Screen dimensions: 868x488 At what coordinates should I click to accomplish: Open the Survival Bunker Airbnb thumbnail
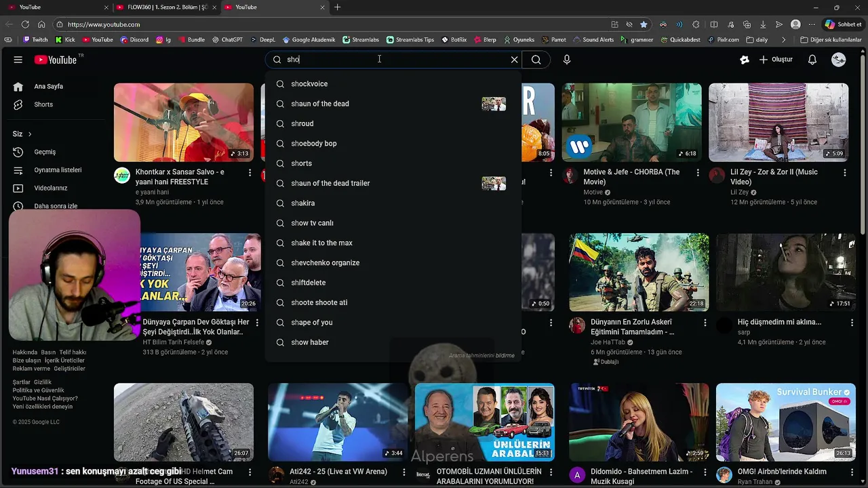click(785, 422)
